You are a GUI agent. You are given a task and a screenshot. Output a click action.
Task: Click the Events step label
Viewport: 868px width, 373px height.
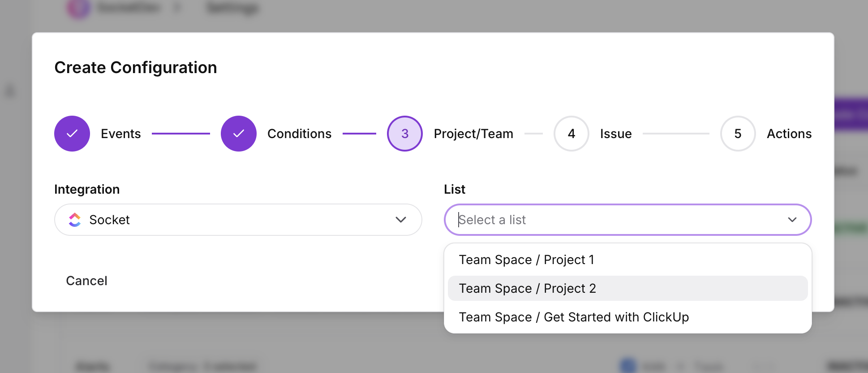(x=121, y=134)
